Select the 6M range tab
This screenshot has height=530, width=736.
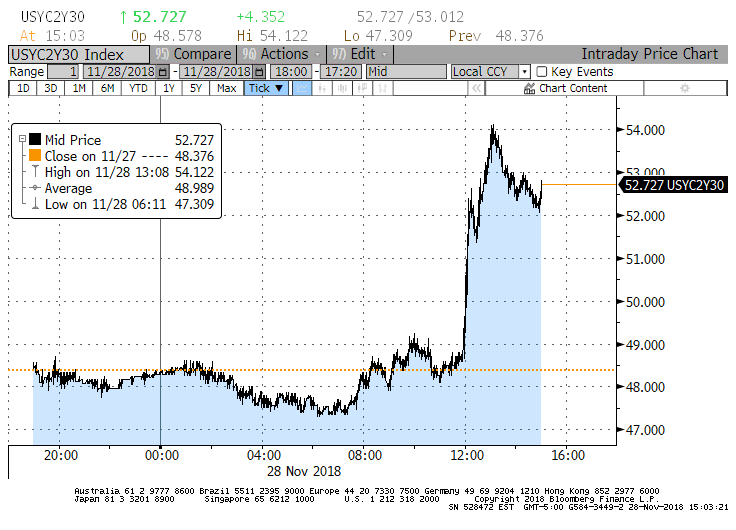coord(107,88)
